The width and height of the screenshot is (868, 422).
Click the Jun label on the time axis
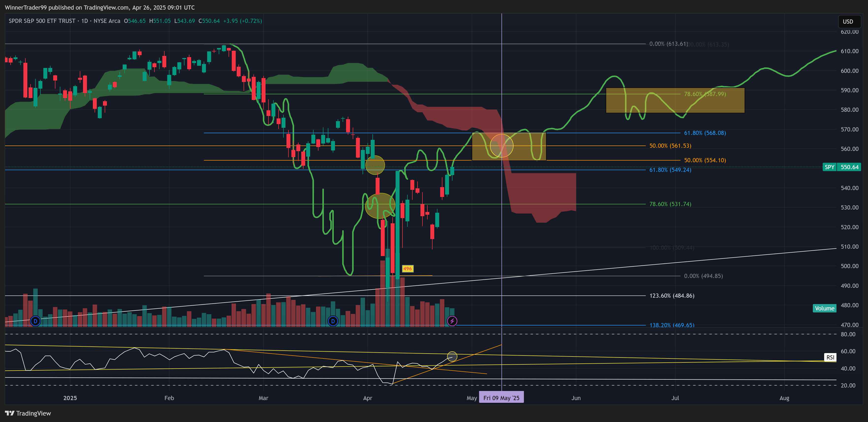(576, 398)
